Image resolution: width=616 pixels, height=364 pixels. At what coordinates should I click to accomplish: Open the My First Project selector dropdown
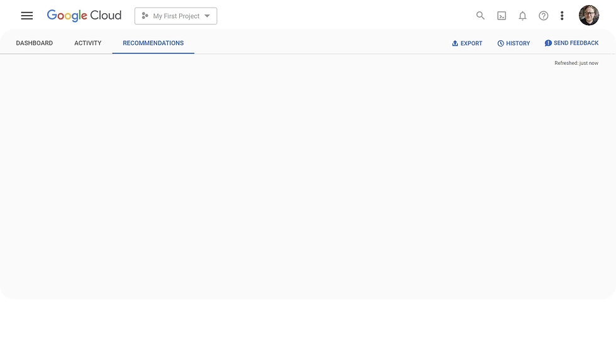coord(175,16)
